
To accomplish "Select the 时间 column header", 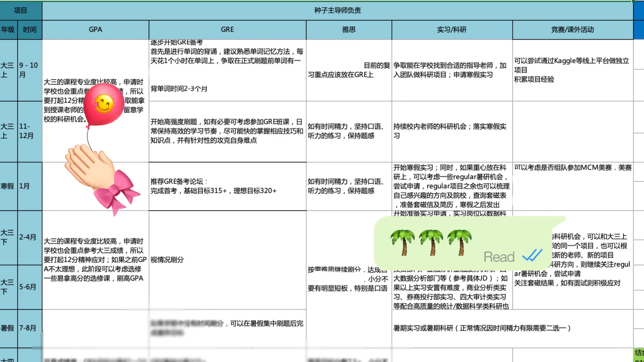I will click(x=30, y=29).
